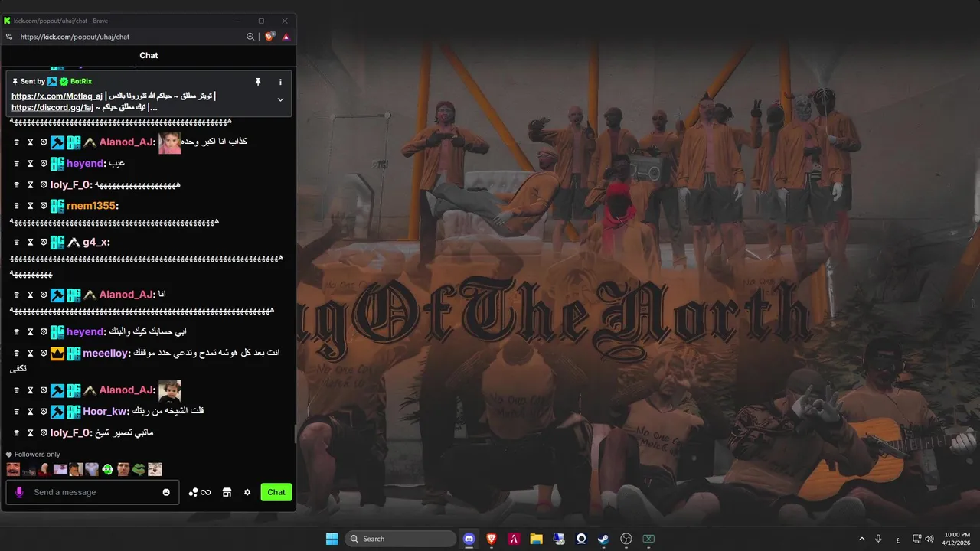This screenshot has height=551, width=980.
Task: Delete g4_x's message via trash icon
Action: click(16, 243)
